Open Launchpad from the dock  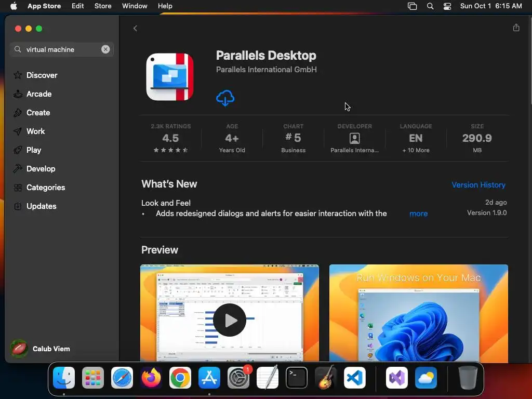(x=93, y=378)
